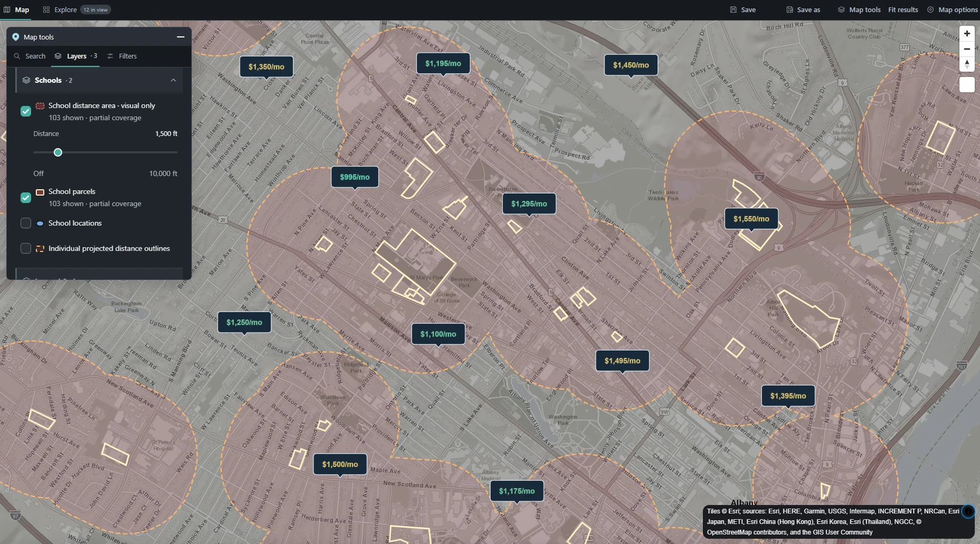This screenshot has height=544, width=980.
Task: Open Map tools from top bar
Action: 859,9
